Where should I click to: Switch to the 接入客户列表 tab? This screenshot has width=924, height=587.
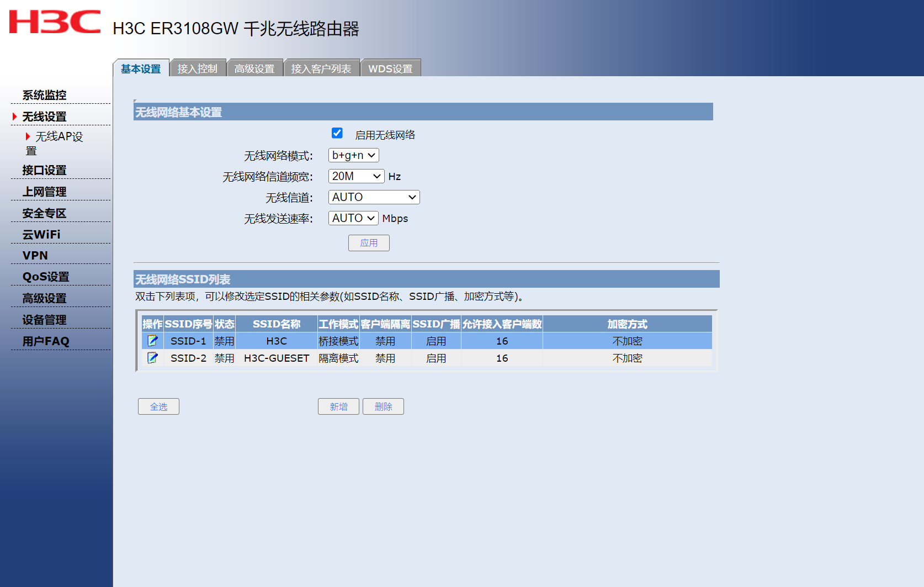coord(321,68)
